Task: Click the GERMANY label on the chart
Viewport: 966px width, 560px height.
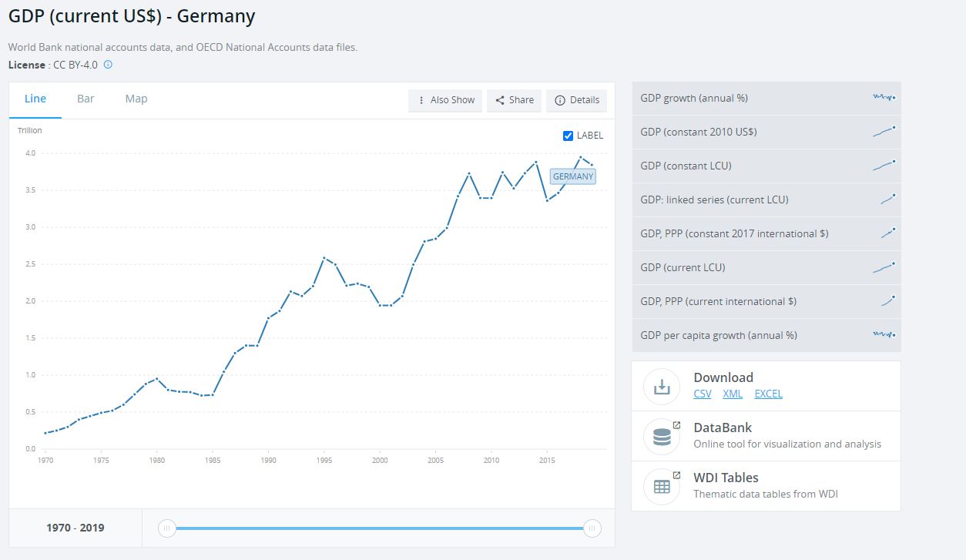Action: point(573,176)
